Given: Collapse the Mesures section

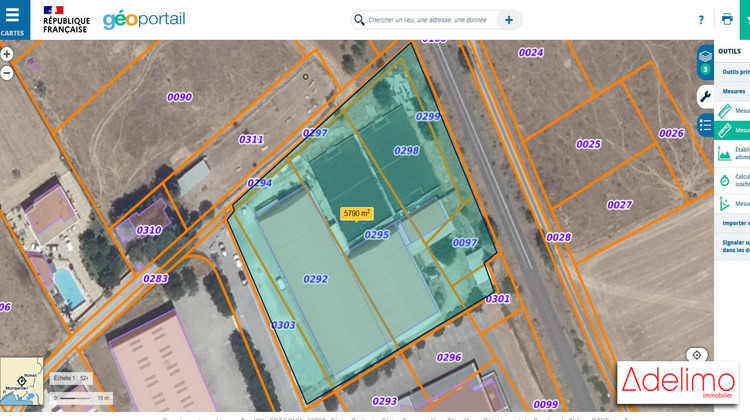Looking at the screenshot, I should pos(735,91).
